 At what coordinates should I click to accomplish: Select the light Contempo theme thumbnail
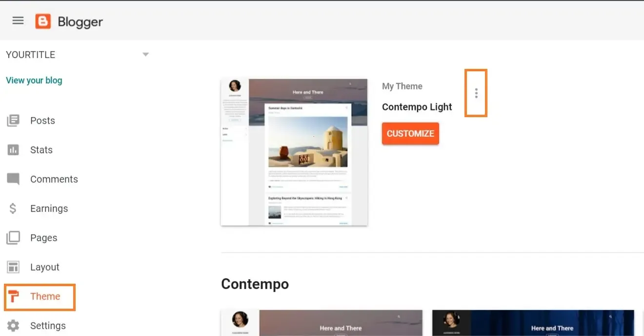(x=322, y=323)
